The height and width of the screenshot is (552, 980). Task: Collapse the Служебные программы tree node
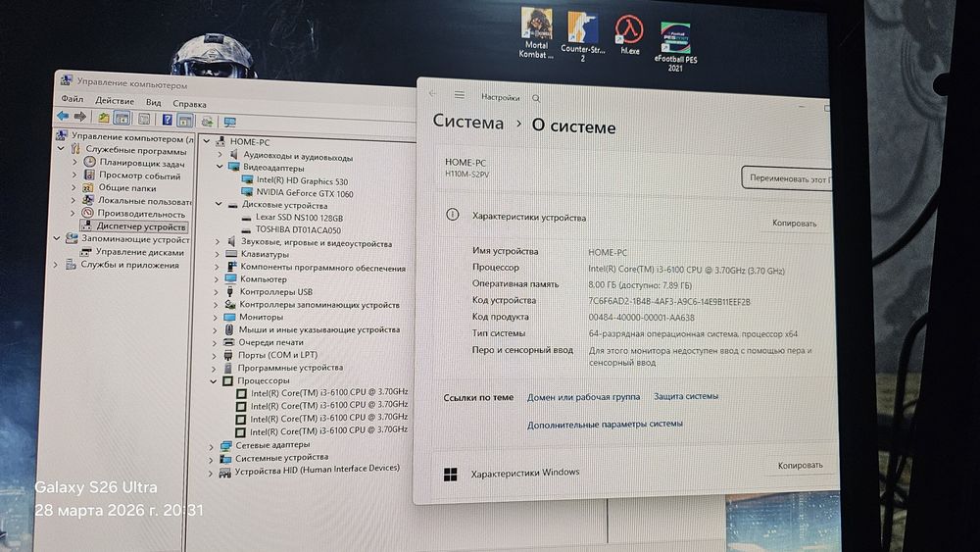61,149
